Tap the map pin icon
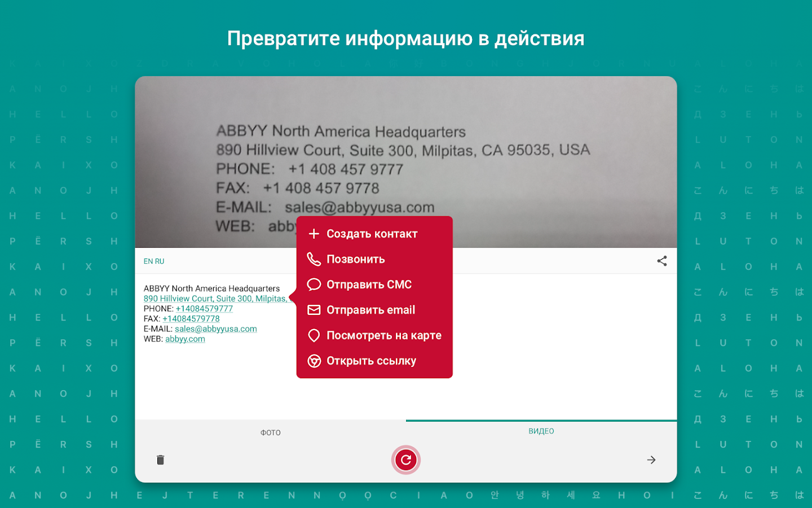This screenshot has height=508, width=812. pos(314,335)
